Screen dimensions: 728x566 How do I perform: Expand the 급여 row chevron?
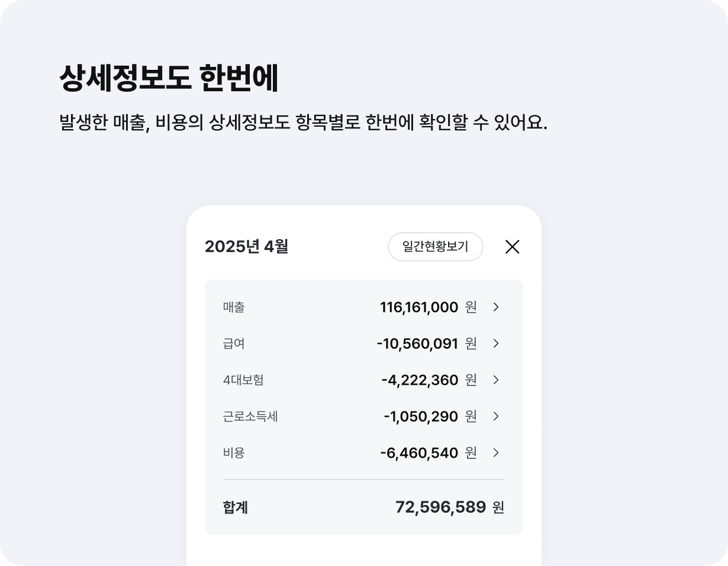coord(496,343)
